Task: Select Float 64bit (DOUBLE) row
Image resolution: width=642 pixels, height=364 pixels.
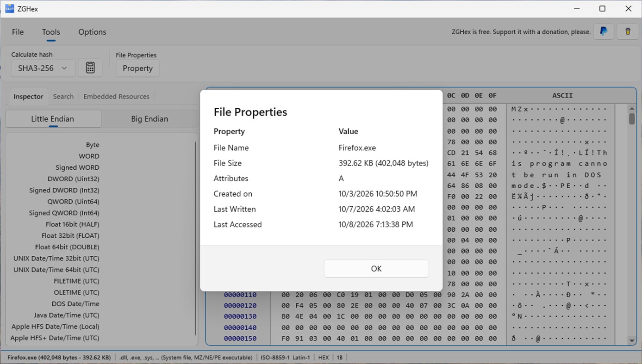Action: pos(67,247)
